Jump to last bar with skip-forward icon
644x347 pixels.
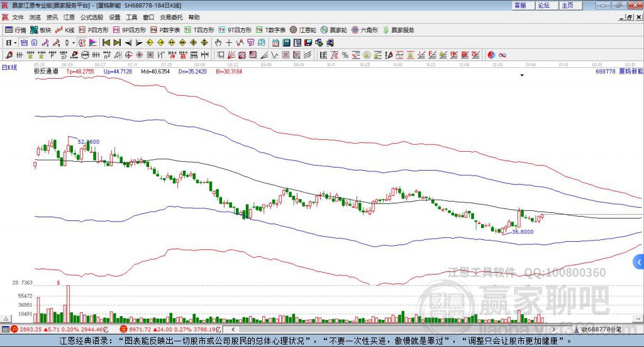pyautogui.click(x=117, y=43)
